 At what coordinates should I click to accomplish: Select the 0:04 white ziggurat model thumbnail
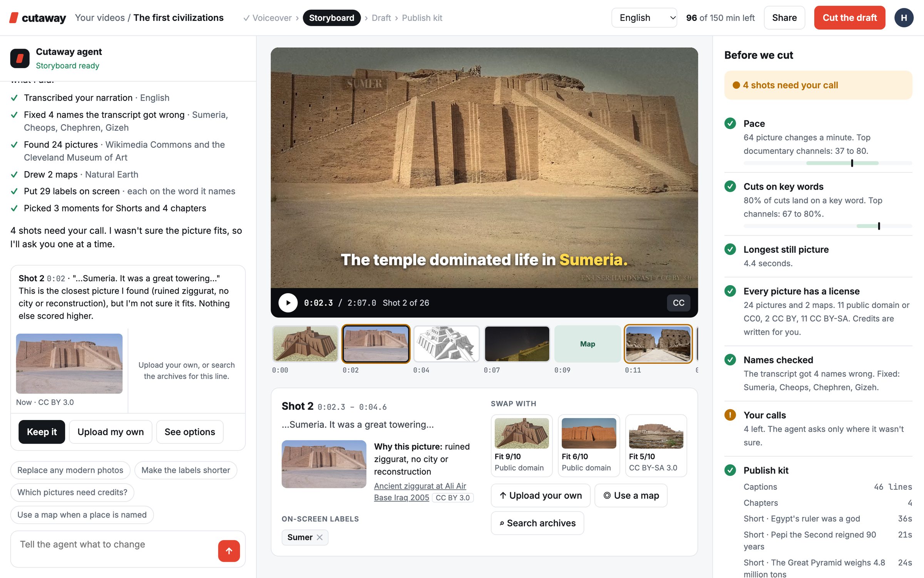(x=446, y=344)
